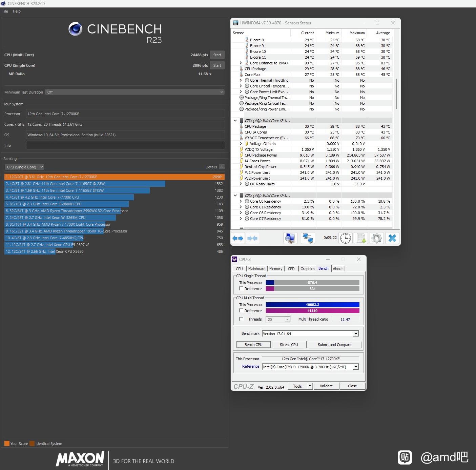
Task: Click chip icon of first CPU [#0] group
Action: point(242,121)
